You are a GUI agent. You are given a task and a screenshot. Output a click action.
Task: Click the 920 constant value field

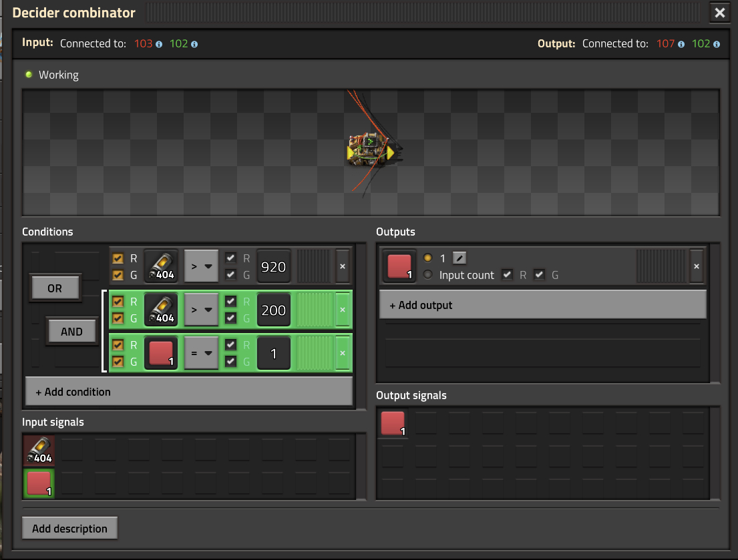(x=273, y=267)
